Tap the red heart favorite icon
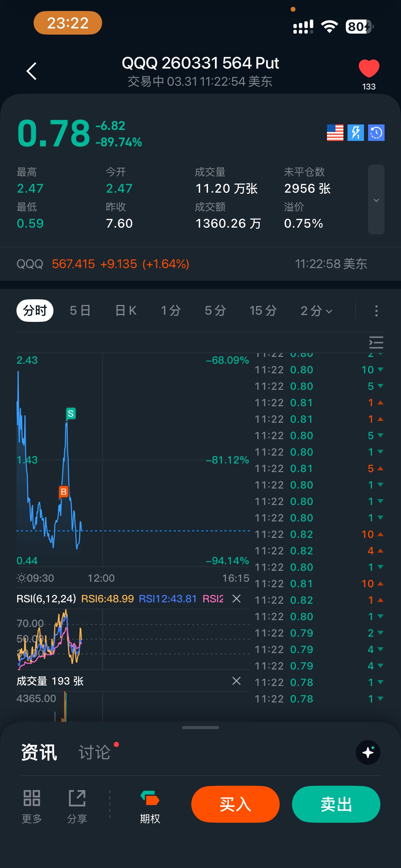The height and width of the screenshot is (868, 401). tap(369, 69)
